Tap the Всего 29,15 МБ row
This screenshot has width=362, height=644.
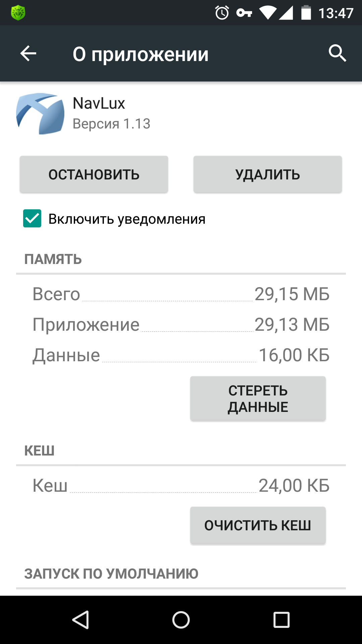click(181, 294)
